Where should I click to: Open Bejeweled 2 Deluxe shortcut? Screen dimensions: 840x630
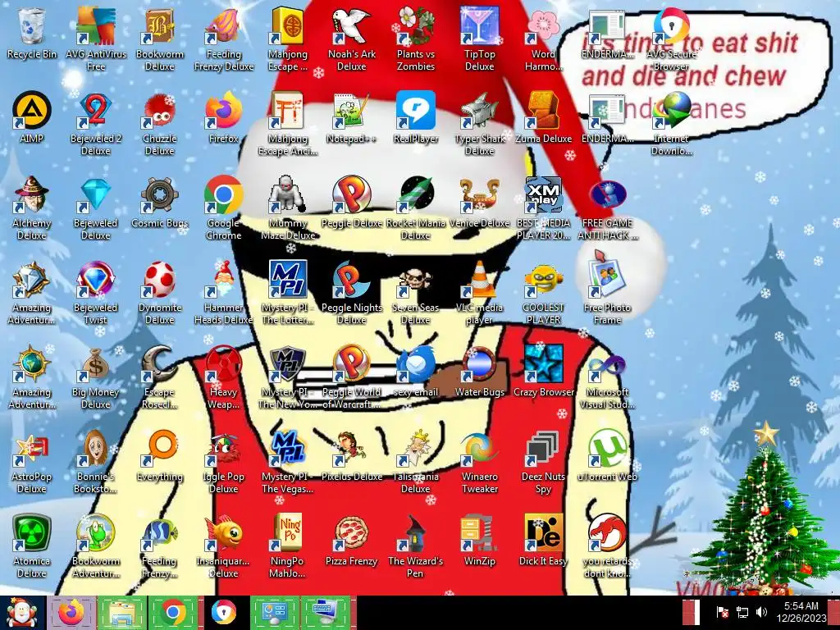(x=95, y=124)
